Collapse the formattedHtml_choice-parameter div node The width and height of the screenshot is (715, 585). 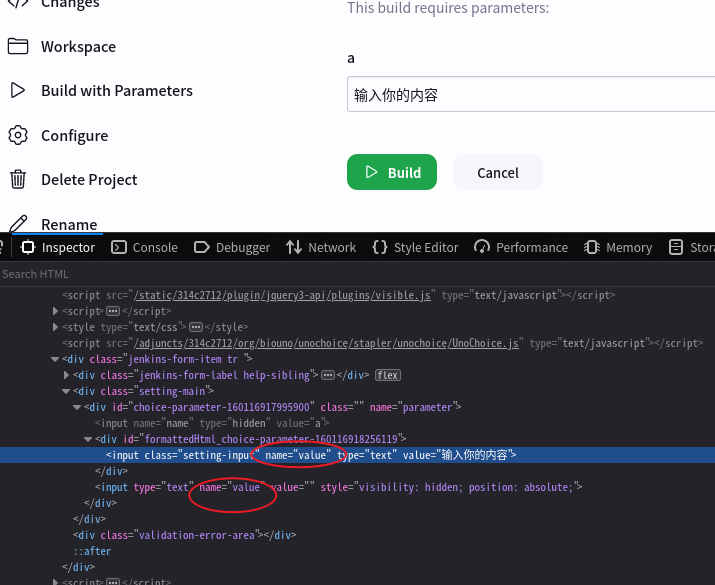(x=88, y=439)
